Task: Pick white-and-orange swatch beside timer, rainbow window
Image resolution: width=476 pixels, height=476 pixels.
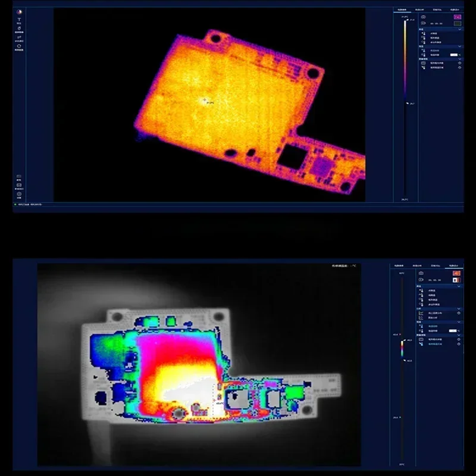Action: pyautogui.click(x=456, y=280)
